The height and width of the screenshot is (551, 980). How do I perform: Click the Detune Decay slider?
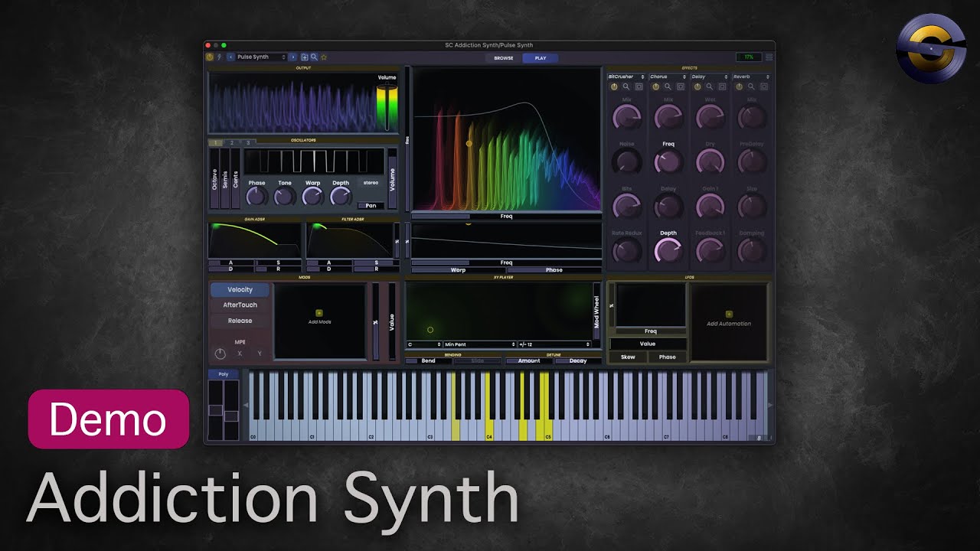578,360
